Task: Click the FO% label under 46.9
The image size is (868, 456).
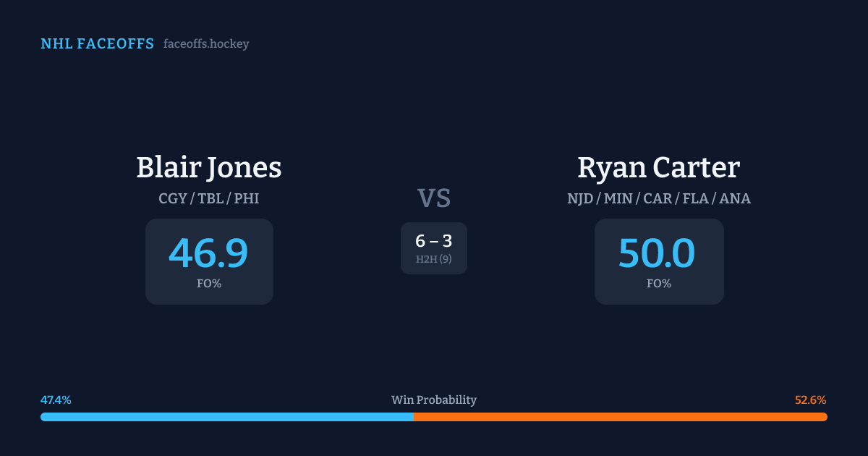Action: (x=209, y=284)
